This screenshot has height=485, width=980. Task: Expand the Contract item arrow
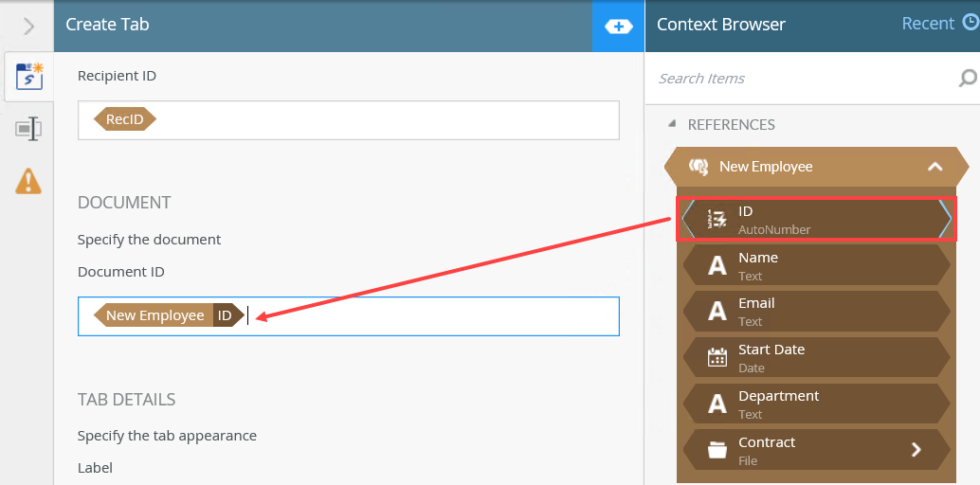pyautogui.click(x=916, y=450)
